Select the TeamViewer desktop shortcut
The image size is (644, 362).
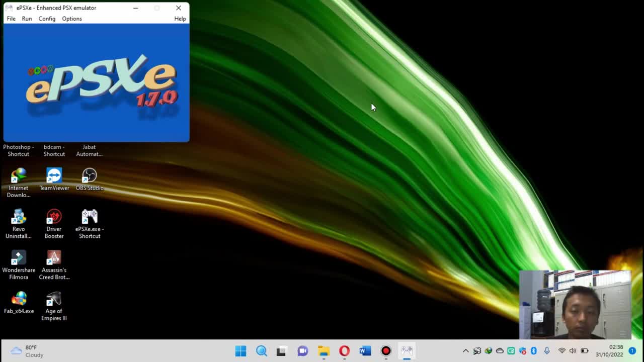click(x=54, y=179)
